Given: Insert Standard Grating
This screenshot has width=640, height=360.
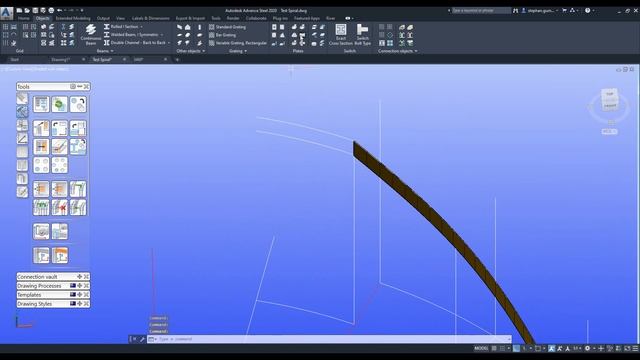Looking at the screenshot, I should click(227, 27).
